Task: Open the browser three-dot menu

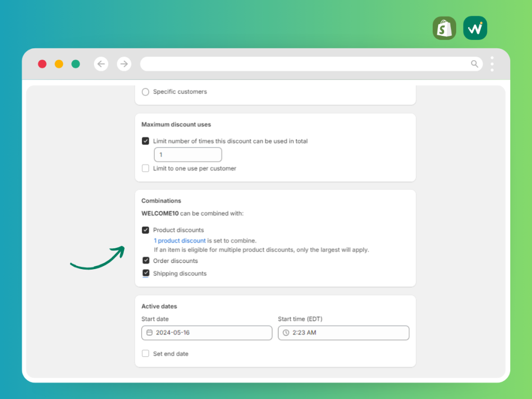Action: pos(492,64)
